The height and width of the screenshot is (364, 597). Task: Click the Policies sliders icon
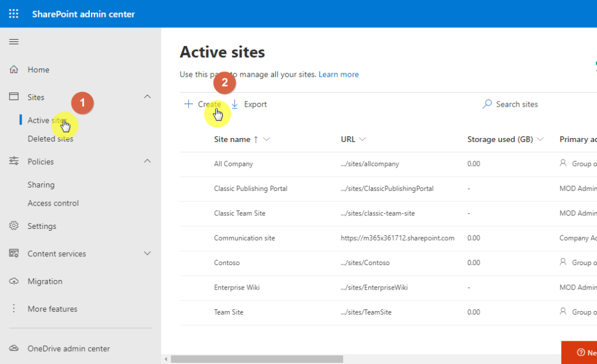pyautogui.click(x=14, y=161)
